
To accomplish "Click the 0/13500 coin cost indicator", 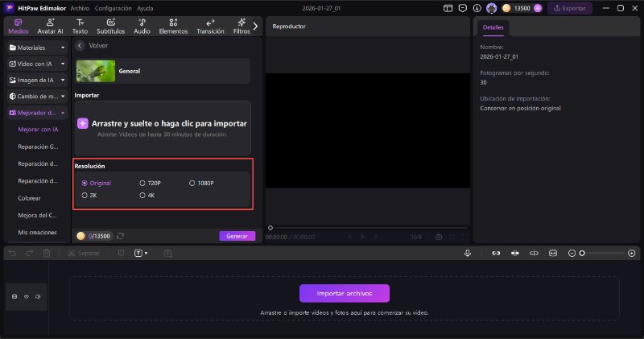I will tap(94, 236).
